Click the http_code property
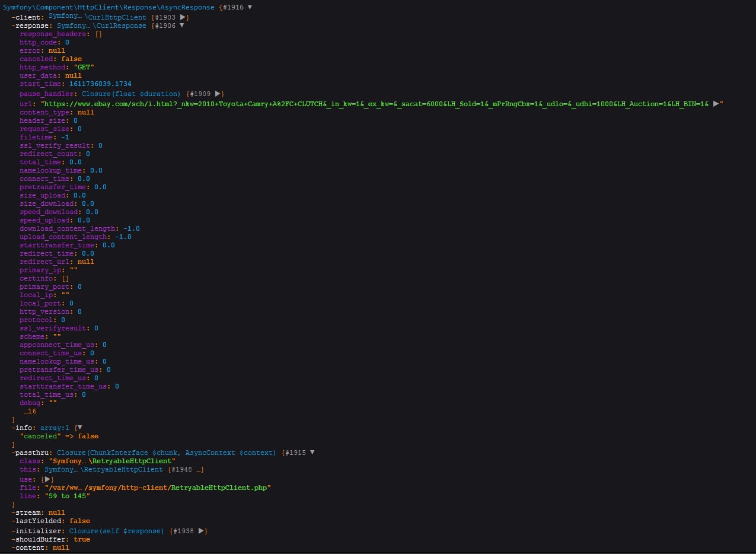The height and width of the screenshot is (554, 756). (38, 43)
